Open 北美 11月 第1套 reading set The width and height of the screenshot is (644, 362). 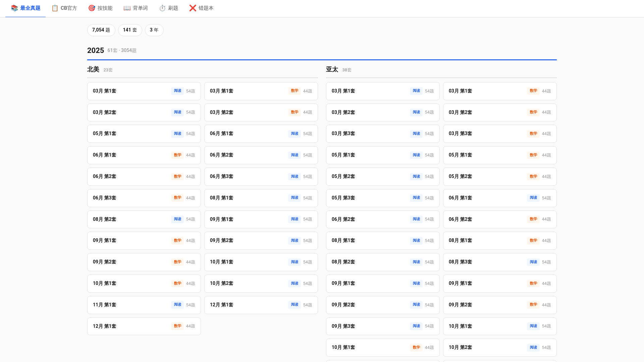pos(144,305)
